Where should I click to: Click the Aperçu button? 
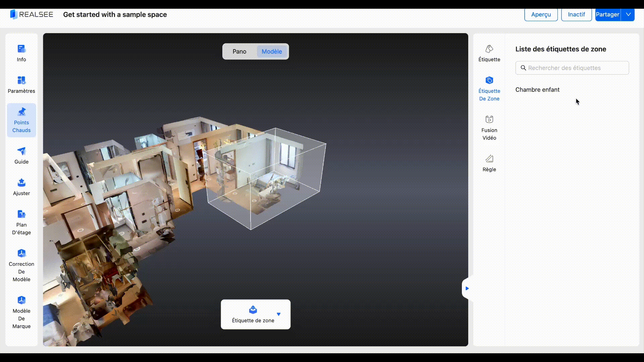tap(541, 14)
